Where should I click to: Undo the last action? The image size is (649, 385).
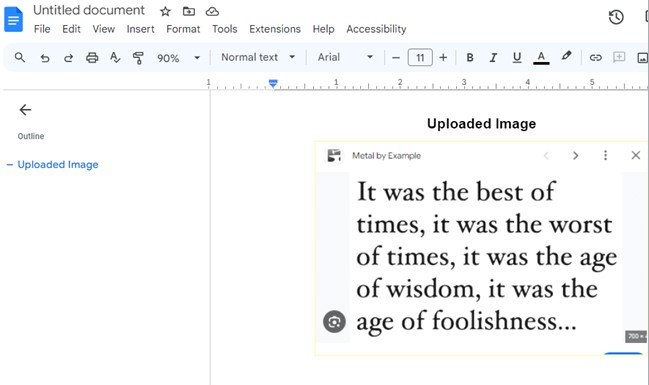pyautogui.click(x=45, y=58)
